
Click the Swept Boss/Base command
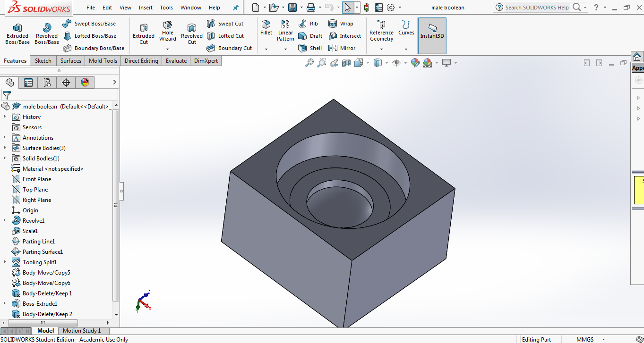click(89, 24)
